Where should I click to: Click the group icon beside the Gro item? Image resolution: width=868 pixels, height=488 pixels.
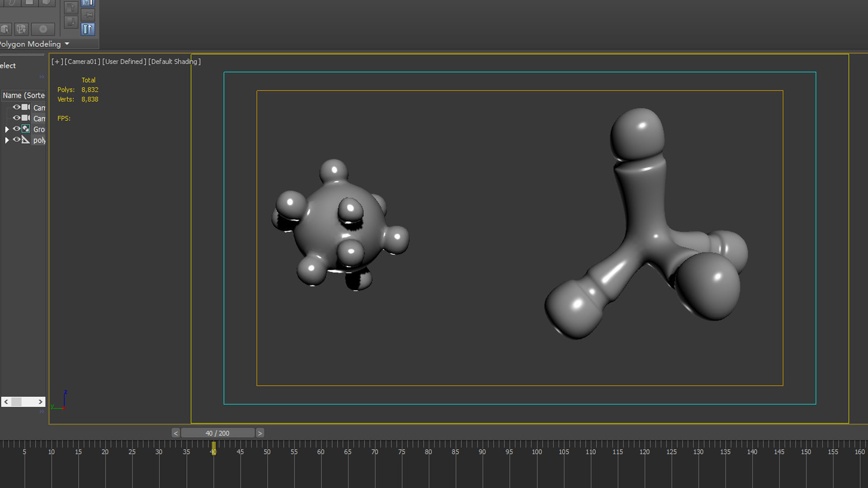tap(26, 129)
